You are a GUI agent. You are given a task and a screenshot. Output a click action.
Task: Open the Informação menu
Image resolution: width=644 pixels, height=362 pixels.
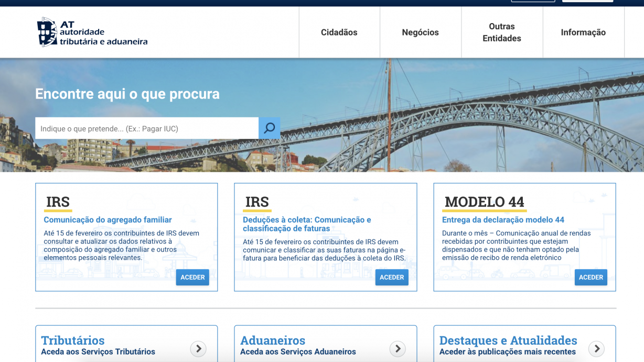pyautogui.click(x=583, y=32)
